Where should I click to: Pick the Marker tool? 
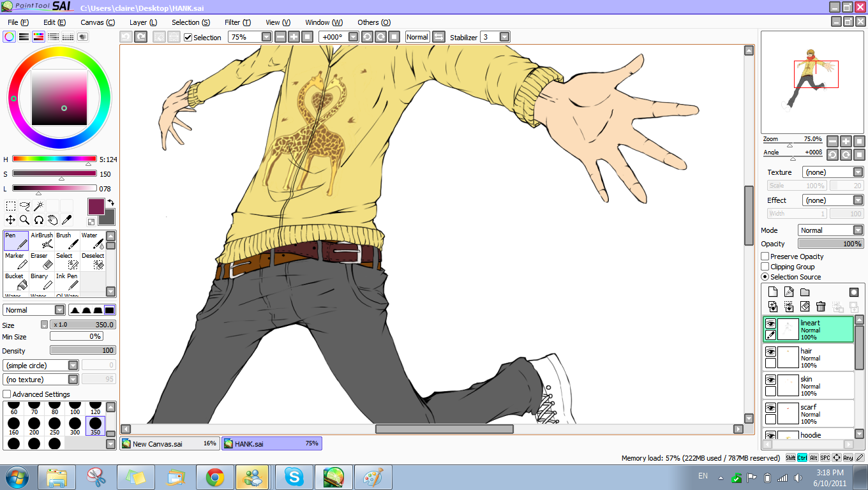tap(16, 261)
